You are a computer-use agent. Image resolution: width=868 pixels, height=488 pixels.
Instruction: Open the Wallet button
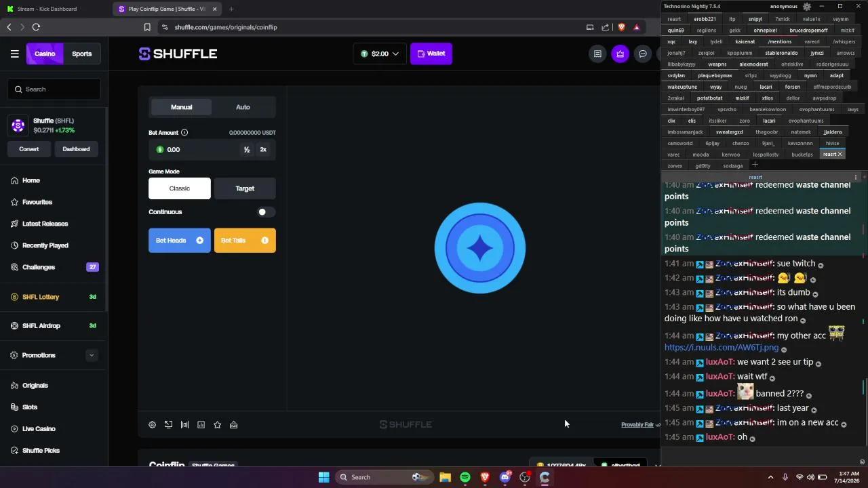[431, 54]
